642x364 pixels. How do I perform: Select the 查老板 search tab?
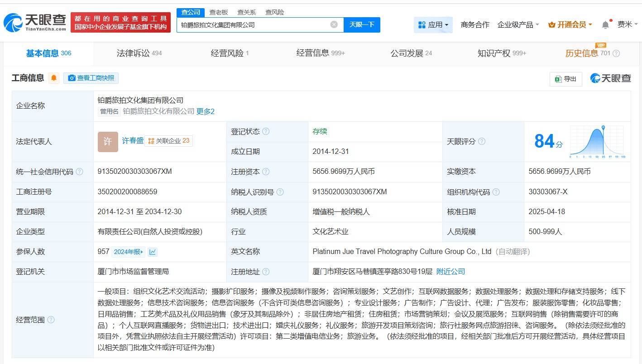[219, 12]
